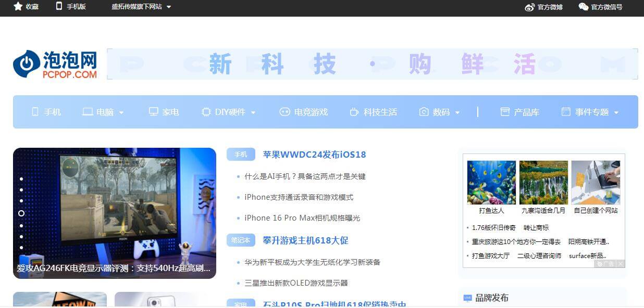
Task: Click the mobile version phone icon
Action: 59,7
